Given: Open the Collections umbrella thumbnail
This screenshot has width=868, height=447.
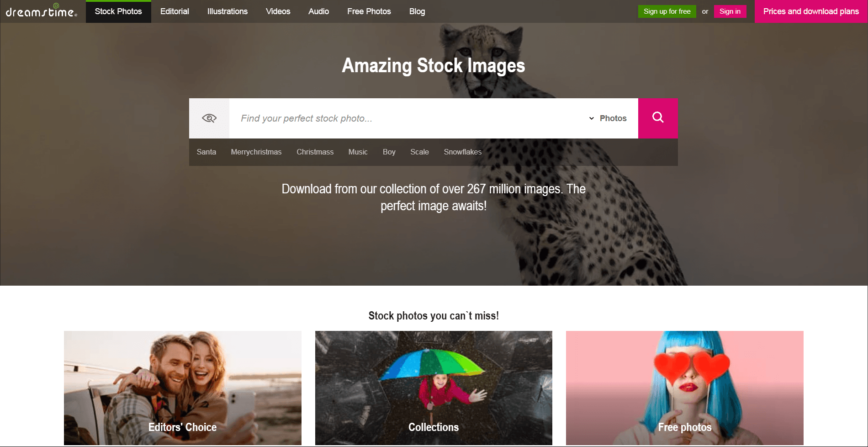Looking at the screenshot, I should coord(434,388).
